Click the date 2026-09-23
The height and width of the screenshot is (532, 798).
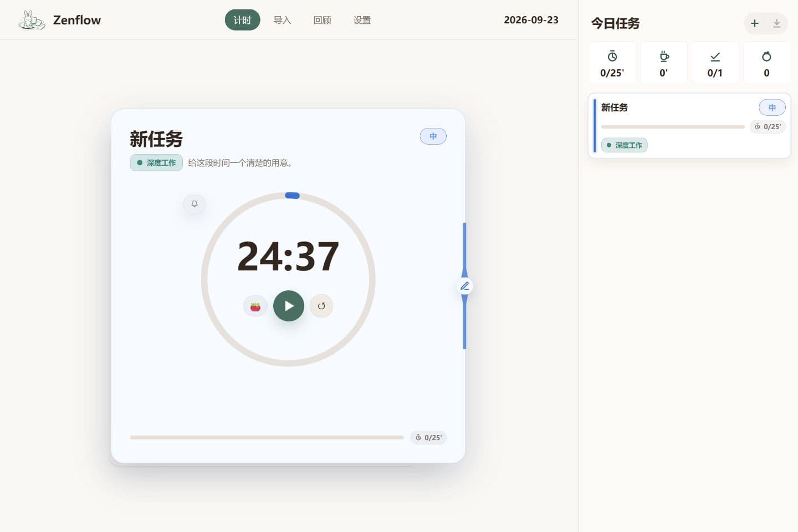pos(531,20)
